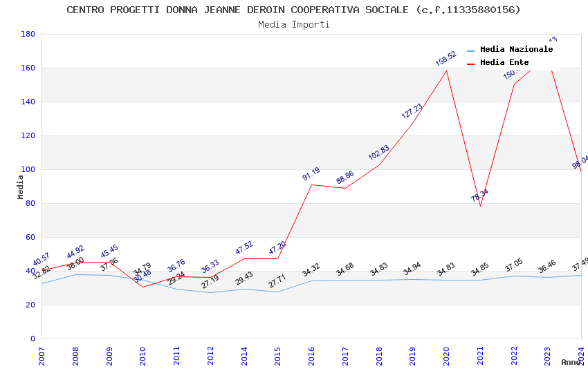Select year 2020 on the x-axis

[446, 356]
